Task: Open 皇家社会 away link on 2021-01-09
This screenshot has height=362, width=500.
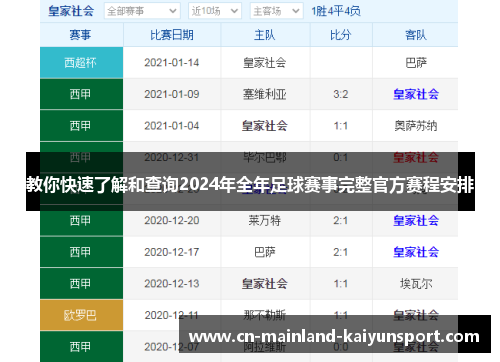Action: (416, 94)
